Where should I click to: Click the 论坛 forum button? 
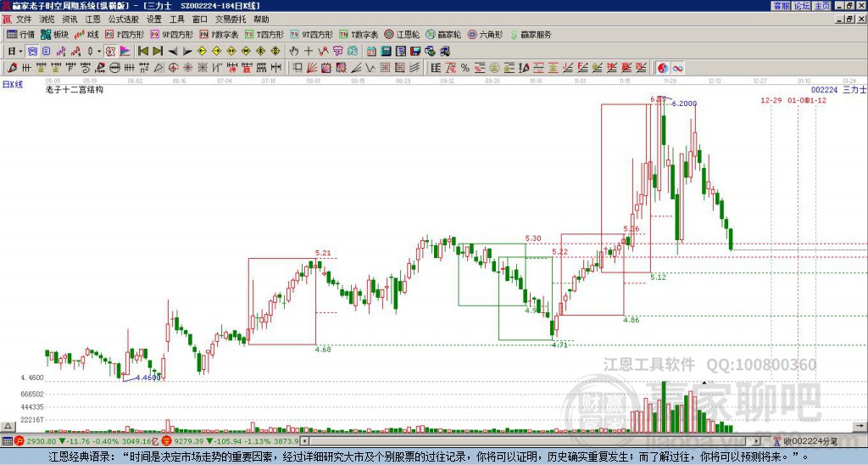tap(802, 6)
